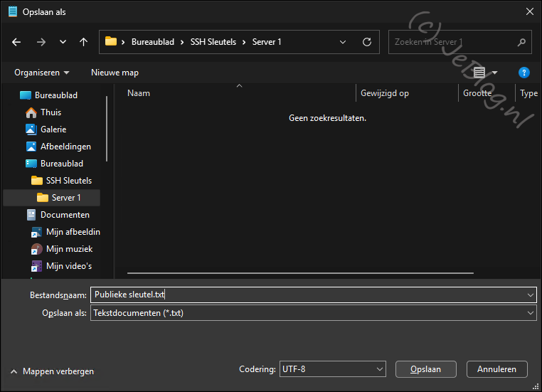Change the view layout icon
The width and height of the screenshot is (542, 392).
click(479, 73)
